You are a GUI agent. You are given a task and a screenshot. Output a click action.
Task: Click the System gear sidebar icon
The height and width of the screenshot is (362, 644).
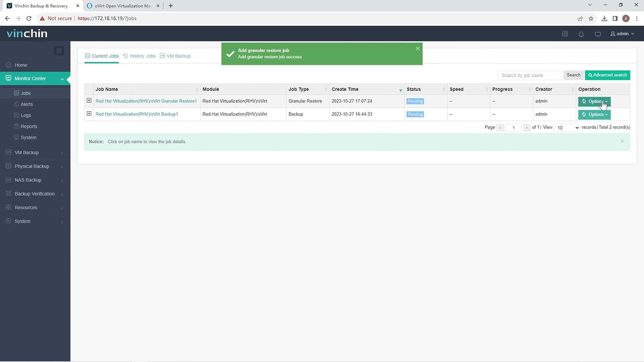click(x=8, y=221)
